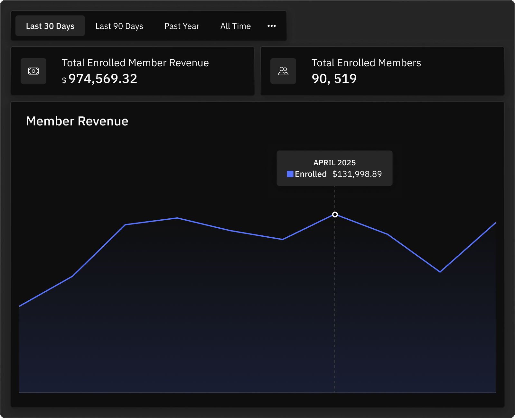Click the April 2025 data point marker

(335, 215)
